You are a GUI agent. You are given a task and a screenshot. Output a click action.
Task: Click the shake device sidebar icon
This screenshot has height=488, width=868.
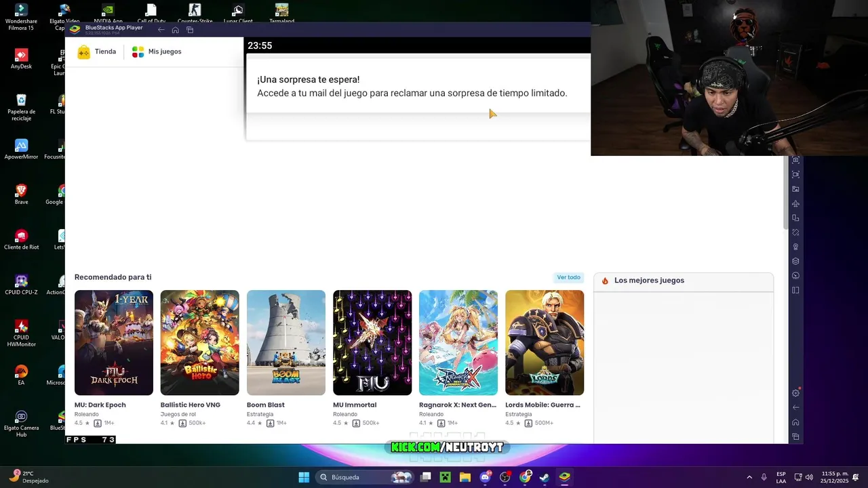pos(795,232)
